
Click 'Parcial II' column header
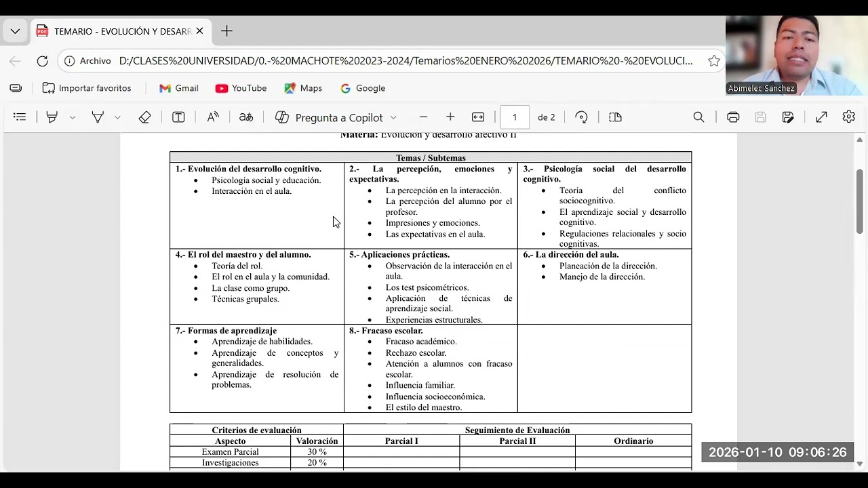pyautogui.click(x=517, y=441)
